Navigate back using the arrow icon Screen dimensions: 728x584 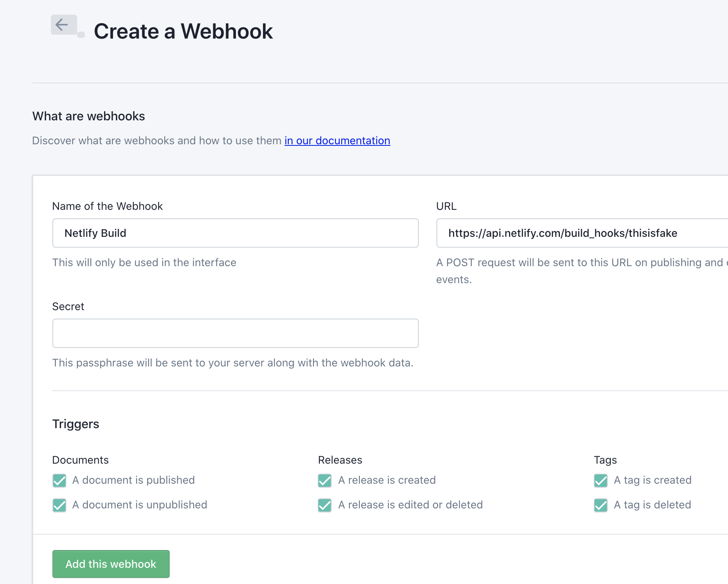pos(63,25)
